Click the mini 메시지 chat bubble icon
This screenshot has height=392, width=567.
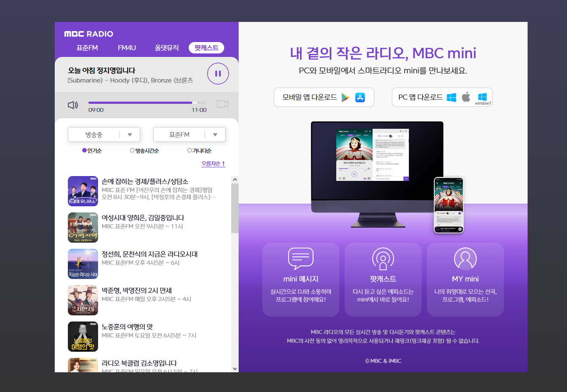tap(301, 259)
